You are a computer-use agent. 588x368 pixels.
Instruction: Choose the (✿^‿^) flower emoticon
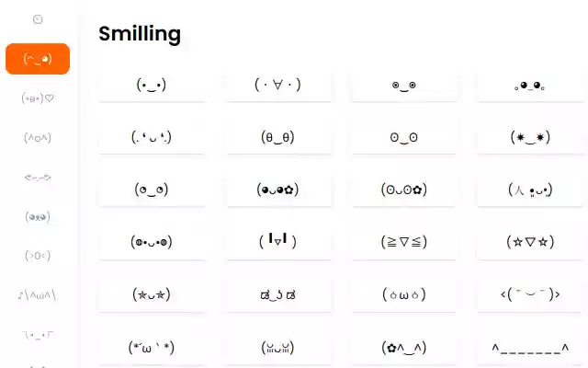404,348
